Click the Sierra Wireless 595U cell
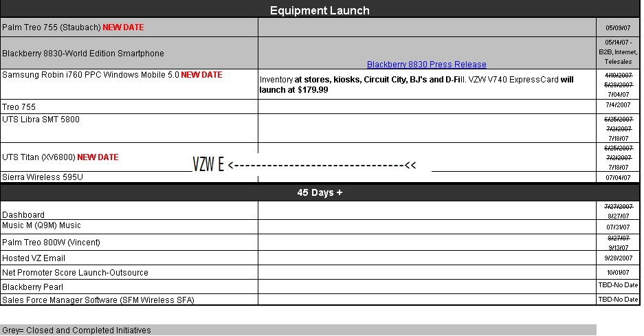 tap(129, 177)
